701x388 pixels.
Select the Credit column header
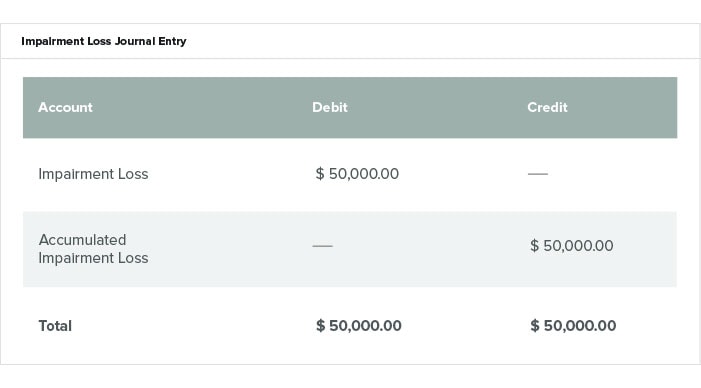click(547, 107)
